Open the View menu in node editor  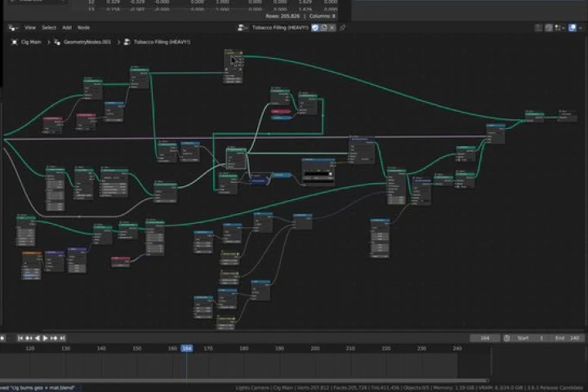(30, 28)
